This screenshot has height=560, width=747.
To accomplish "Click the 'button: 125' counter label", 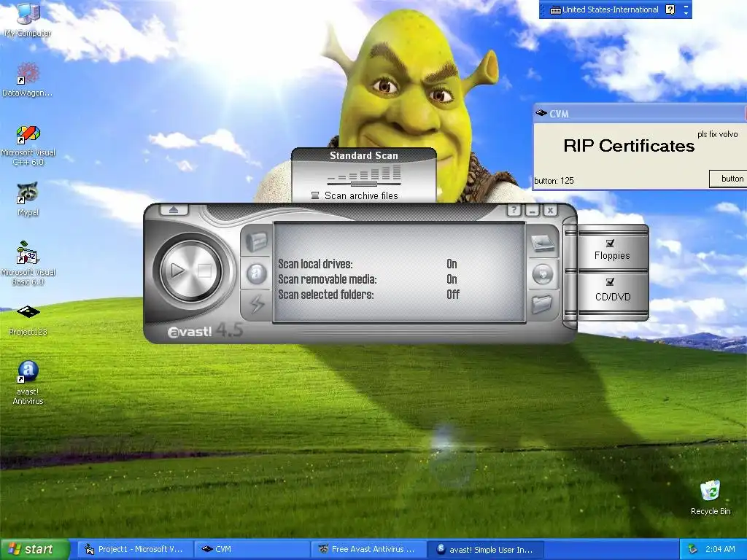I will pyautogui.click(x=554, y=181).
